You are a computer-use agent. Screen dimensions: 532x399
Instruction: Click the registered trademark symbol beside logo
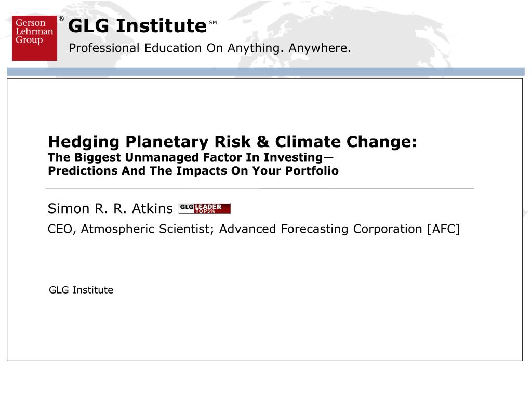click(61, 18)
